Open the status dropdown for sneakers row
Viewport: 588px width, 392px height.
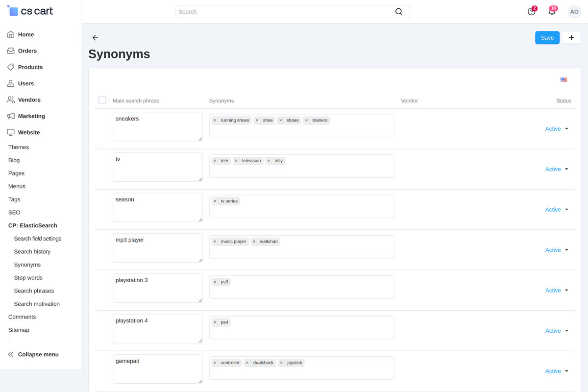tap(557, 129)
